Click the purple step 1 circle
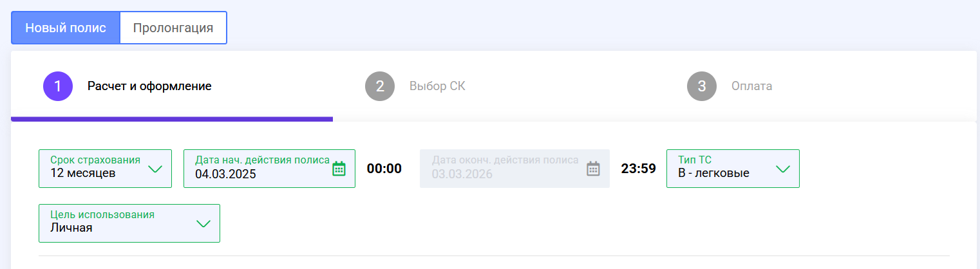 (x=58, y=86)
